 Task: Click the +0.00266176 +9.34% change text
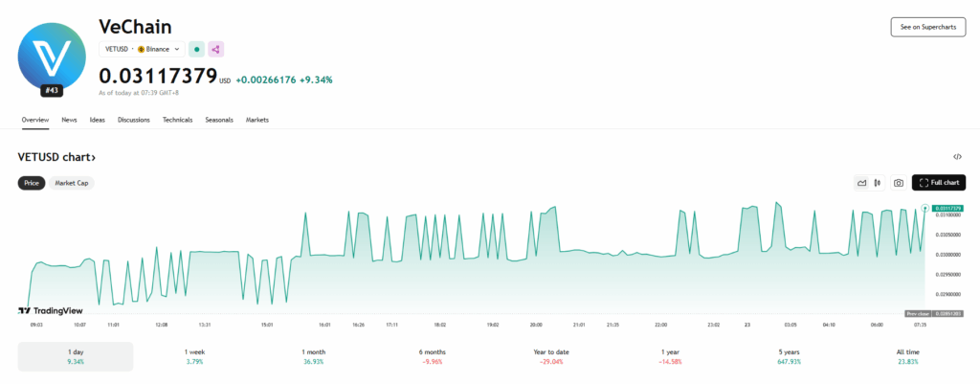tap(284, 80)
